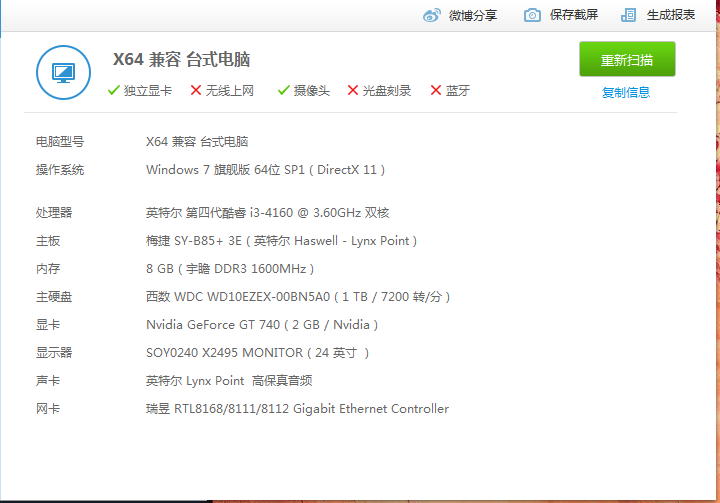Image resolution: width=720 pixels, height=503 pixels.
Task: Click the 无线上网 feature label
Action: click(230, 90)
